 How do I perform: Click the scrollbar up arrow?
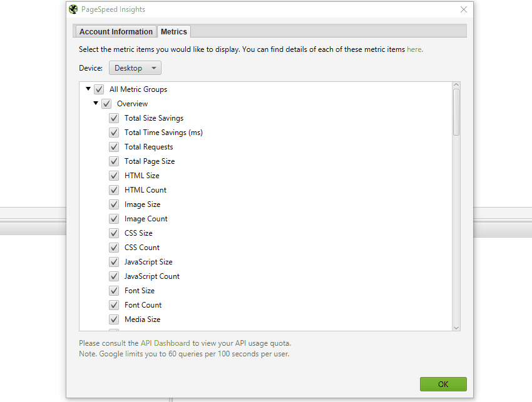456,85
